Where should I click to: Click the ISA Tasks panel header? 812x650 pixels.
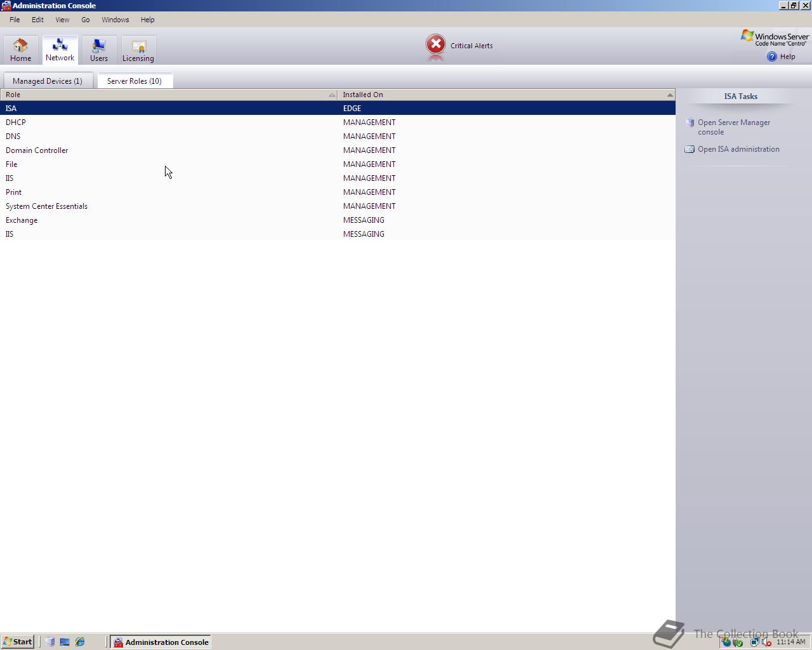(x=741, y=96)
